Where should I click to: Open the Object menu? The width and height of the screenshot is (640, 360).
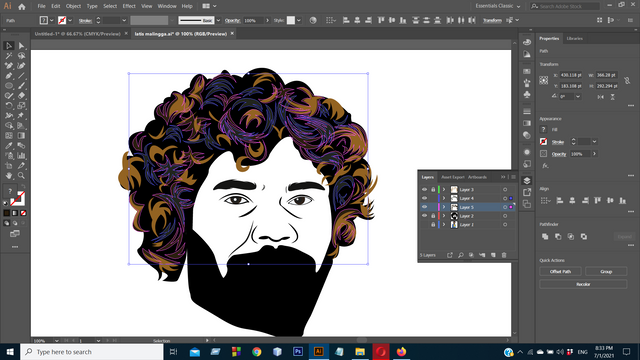tap(73, 6)
